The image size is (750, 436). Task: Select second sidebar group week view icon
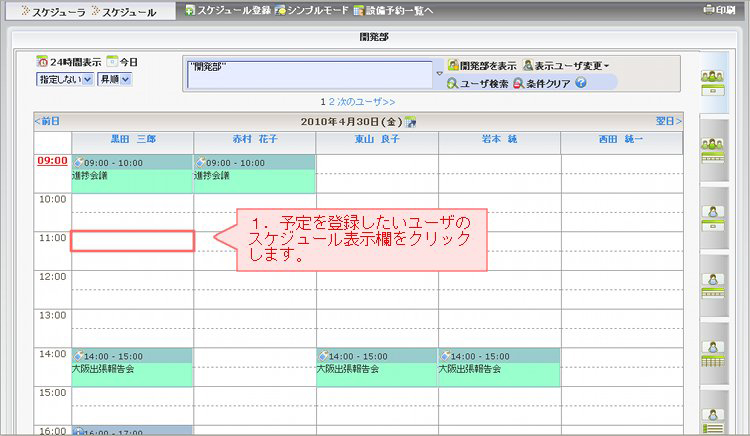[713, 151]
